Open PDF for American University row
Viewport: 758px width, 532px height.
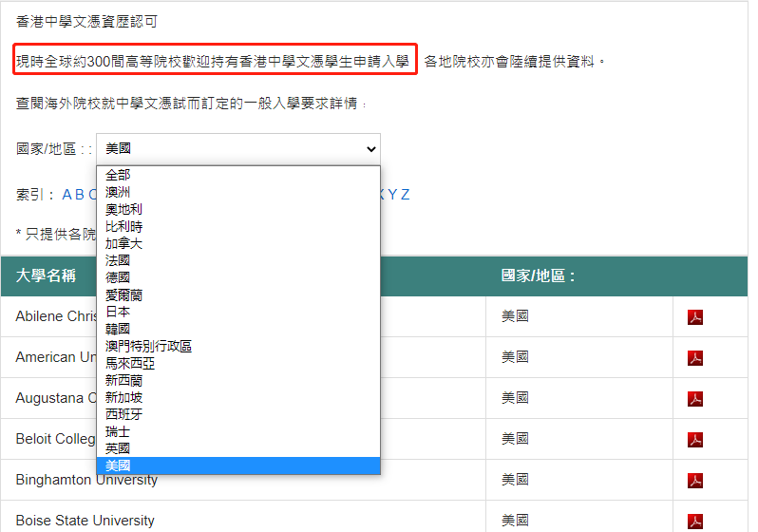click(694, 358)
